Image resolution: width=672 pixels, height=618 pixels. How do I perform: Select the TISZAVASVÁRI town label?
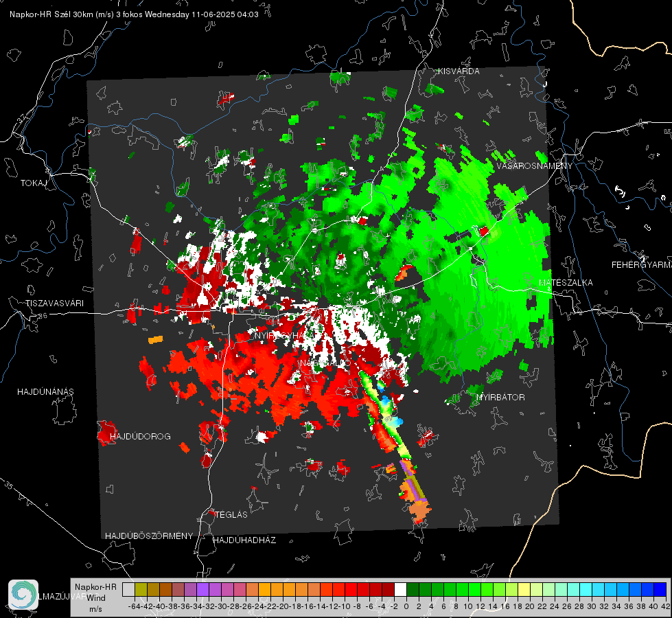54,304
